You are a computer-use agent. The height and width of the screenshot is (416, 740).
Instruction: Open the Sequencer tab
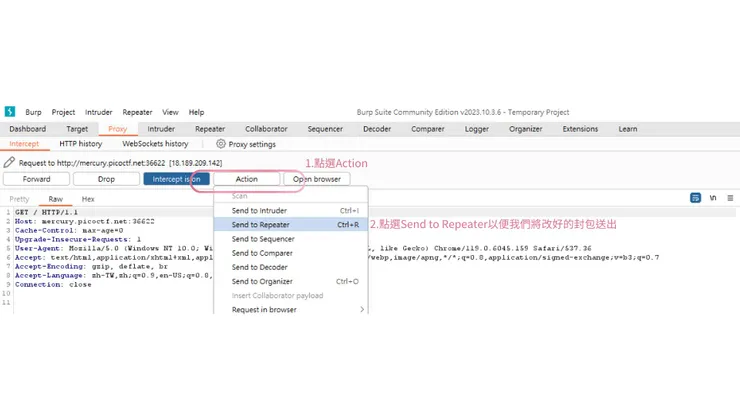tap(325, 129)
